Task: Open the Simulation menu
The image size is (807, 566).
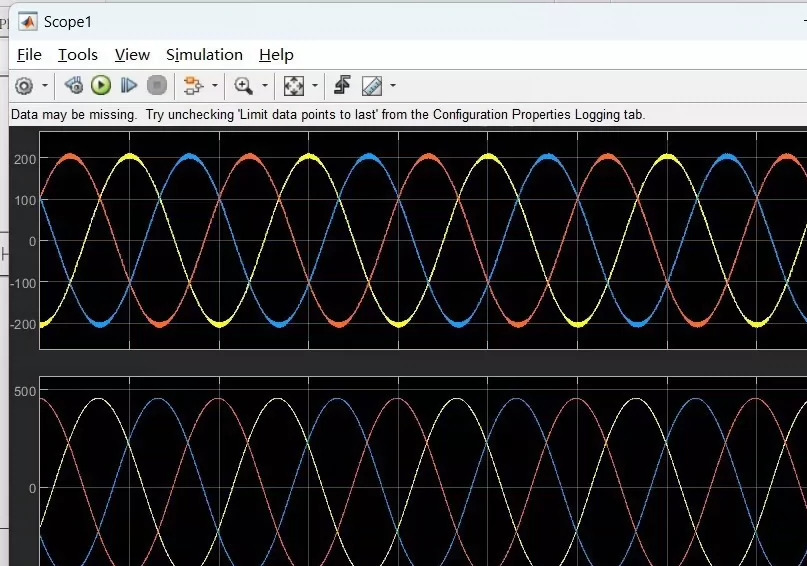Action: pos(204,55)
